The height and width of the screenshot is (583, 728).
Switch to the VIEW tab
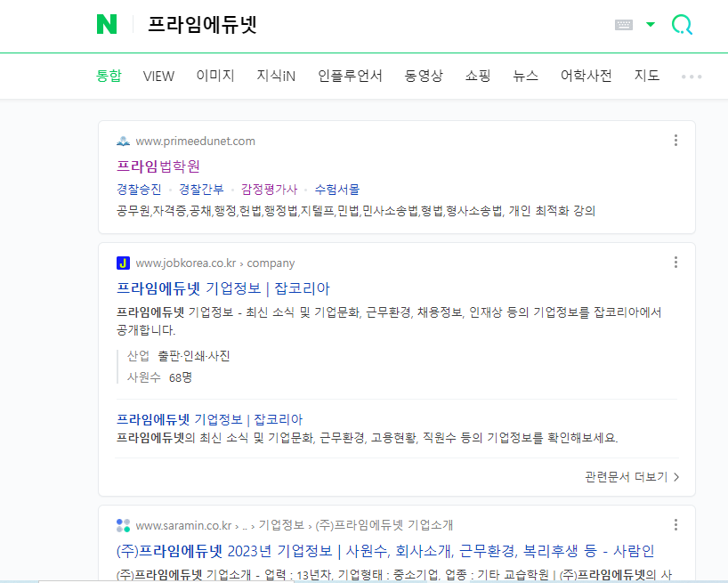158,77
